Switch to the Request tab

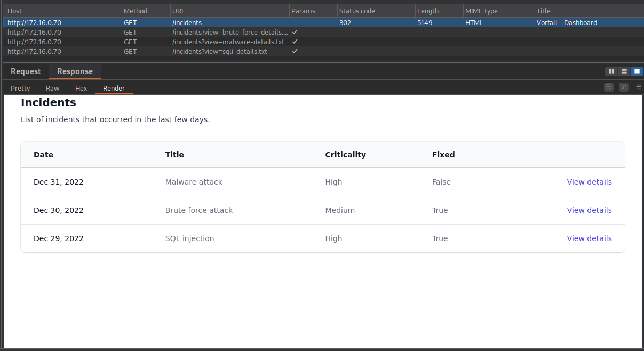25,71
